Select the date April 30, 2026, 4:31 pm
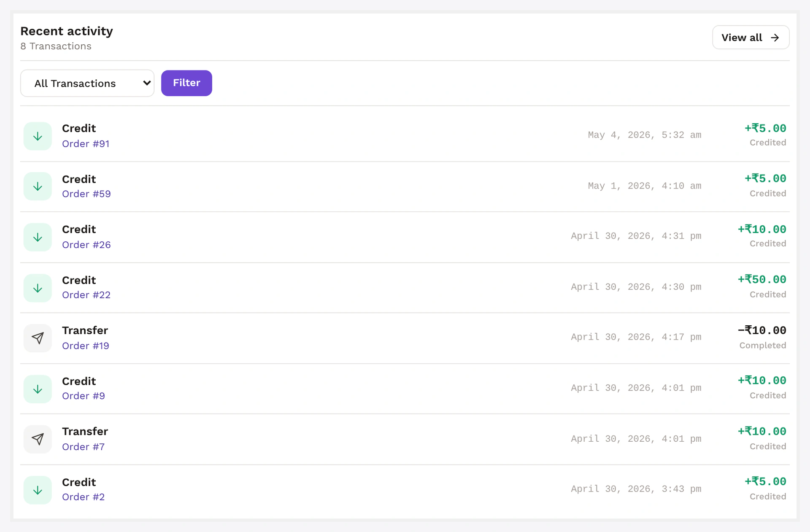Viewport: 810px width, 532px height. (636, 236)
